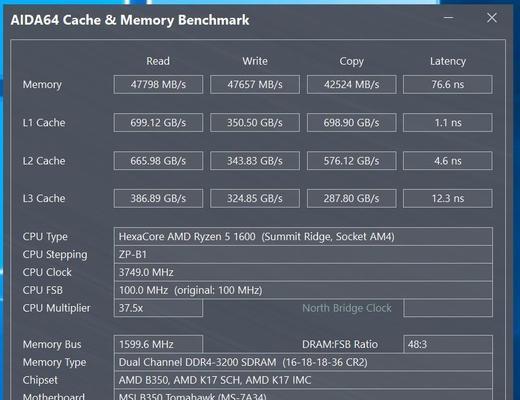Click the Memory Copy 42524 MB/s value

[x=351, y=85]
